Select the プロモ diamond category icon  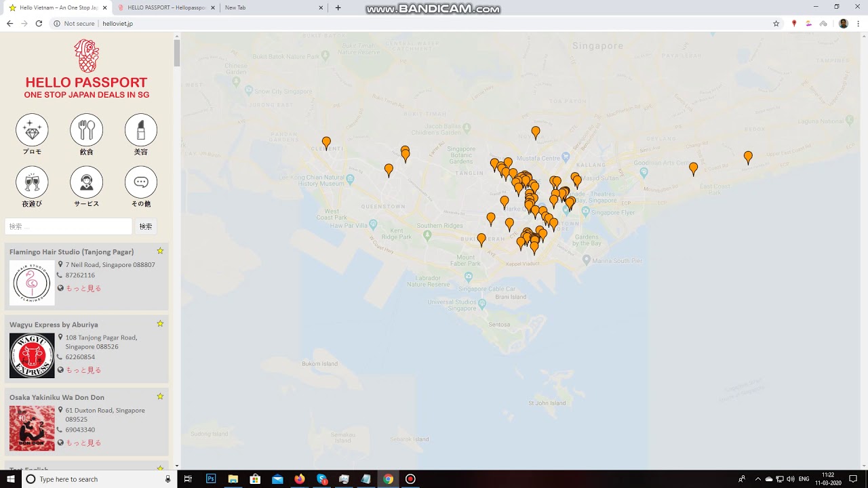(x=32, y=129)
